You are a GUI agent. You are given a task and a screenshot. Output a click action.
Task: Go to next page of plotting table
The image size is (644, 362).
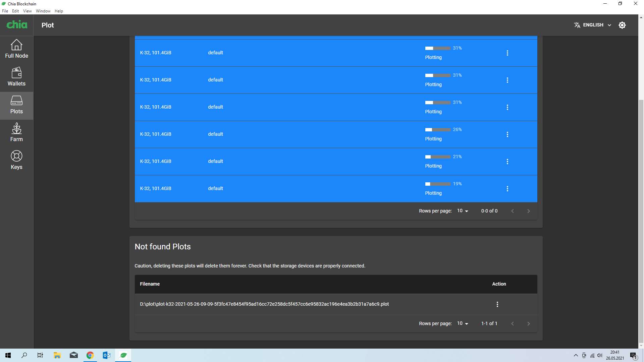529,211
